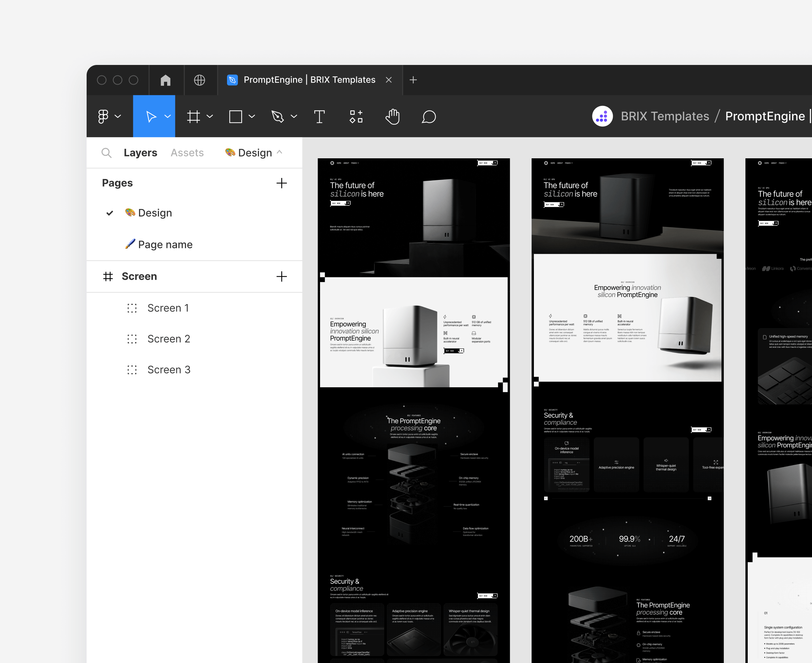Viewport: 812px width, 663px height.
Task: Select the Screen 3 layer
Action: click(x=169, y=369)
